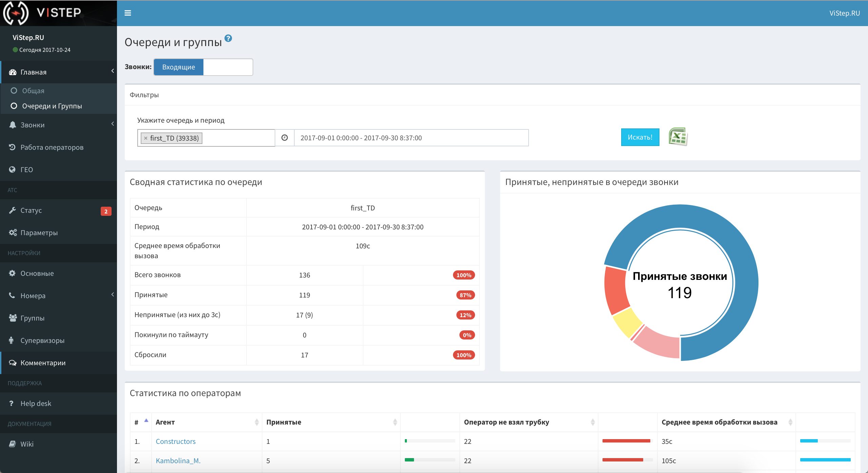The height and width of the screenshot is (473, 868).
Task: Open Constructors agent link
Action: (x=176, y=441)
